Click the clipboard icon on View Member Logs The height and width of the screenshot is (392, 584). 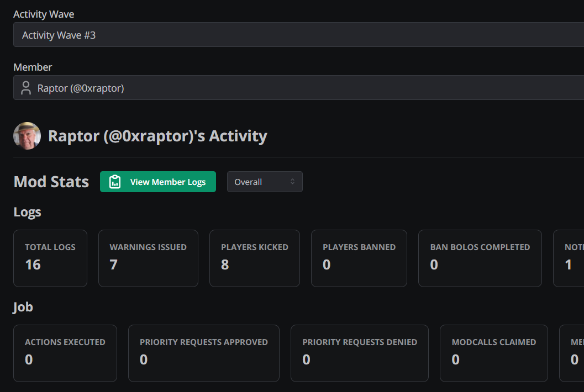click(x=115, y=182)
